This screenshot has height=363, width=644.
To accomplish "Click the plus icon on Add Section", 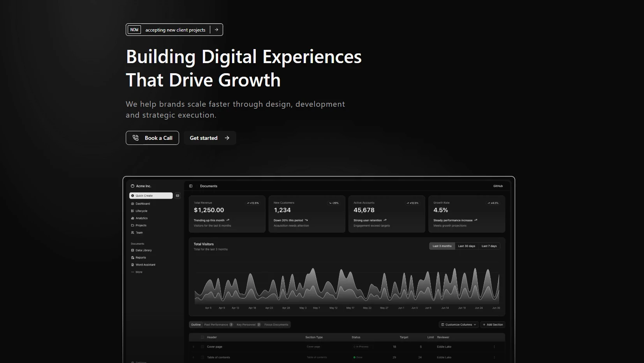I will (484, 324).
